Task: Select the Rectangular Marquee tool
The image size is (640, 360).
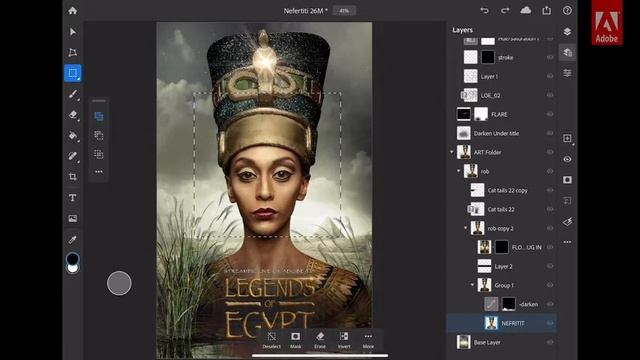Action: (73, 73)
